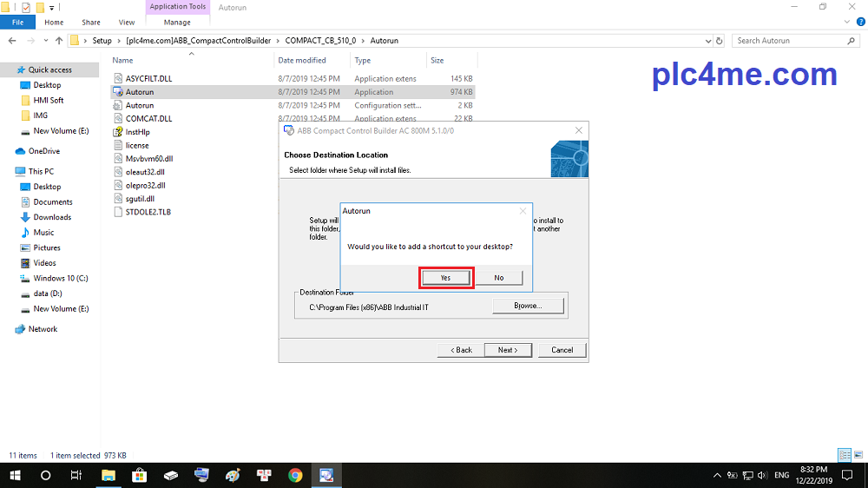Screen dimensions: 868x488
Task: Select the COMCAT.DLL file
Action: (149, 119)
